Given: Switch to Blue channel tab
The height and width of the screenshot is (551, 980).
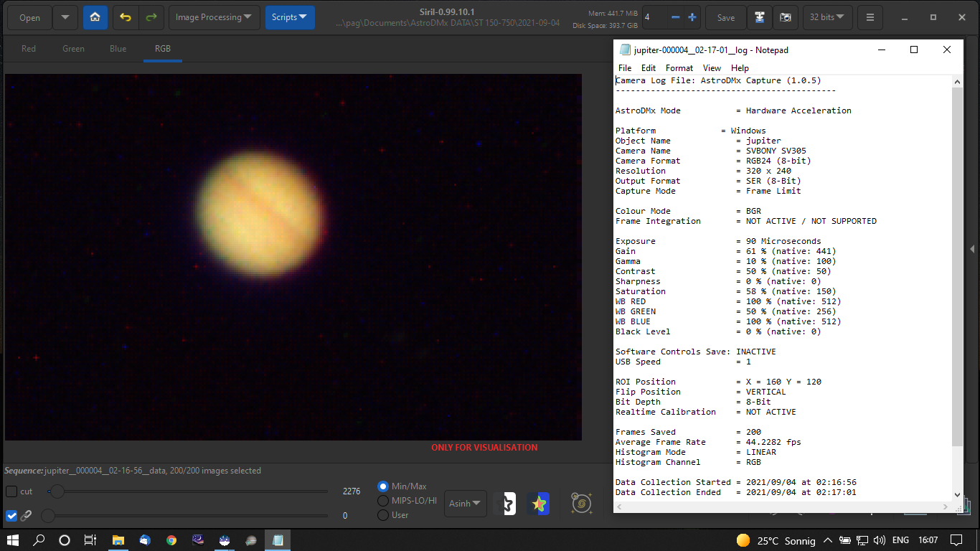Looking at the screenshot, I should (x=118, y=49).
